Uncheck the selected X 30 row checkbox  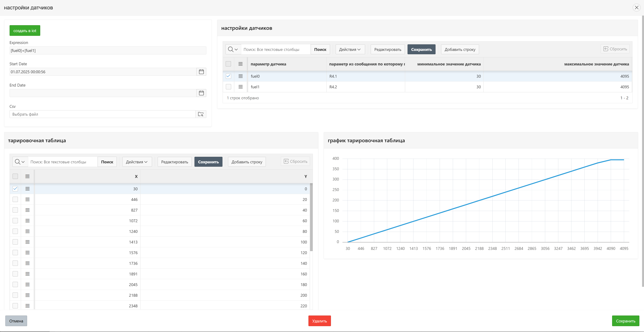(x=15, y=189)
